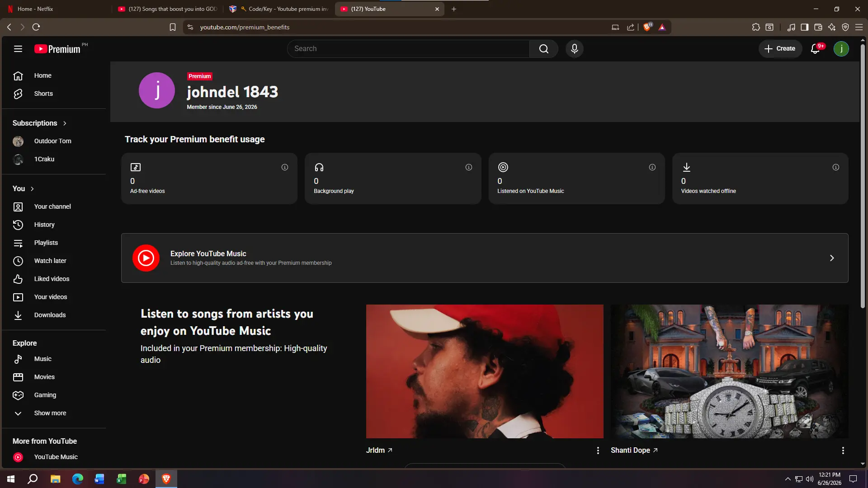Open File Explorer from taskbar
This screenshot has width=868, height=488.
56,479
